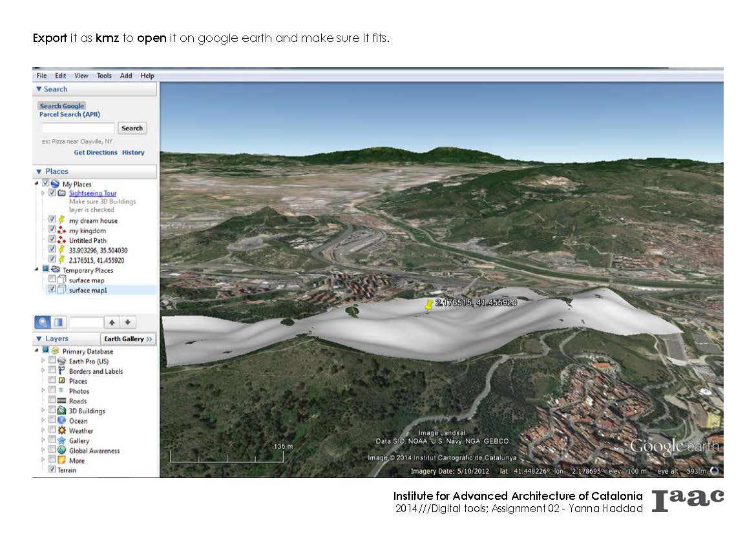Click the Get Directions link
The width and height of the screenshot is (756, 545).
click(96, 152)
